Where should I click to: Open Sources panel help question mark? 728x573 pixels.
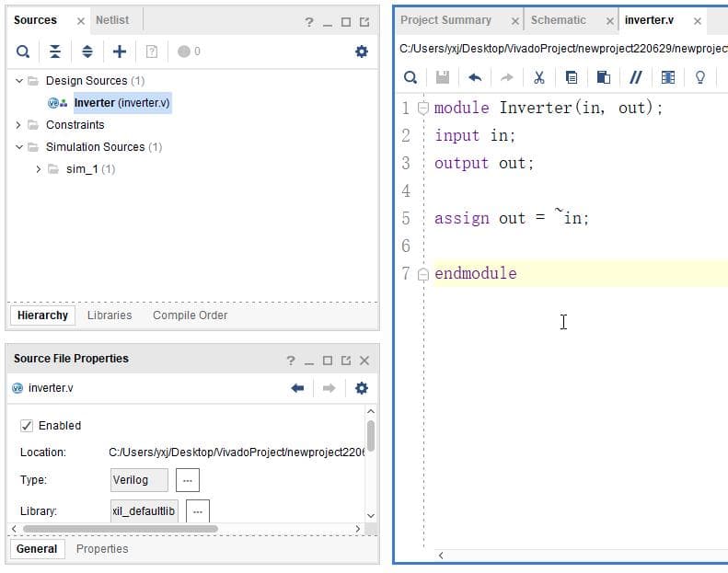click(x=309, y=22)
